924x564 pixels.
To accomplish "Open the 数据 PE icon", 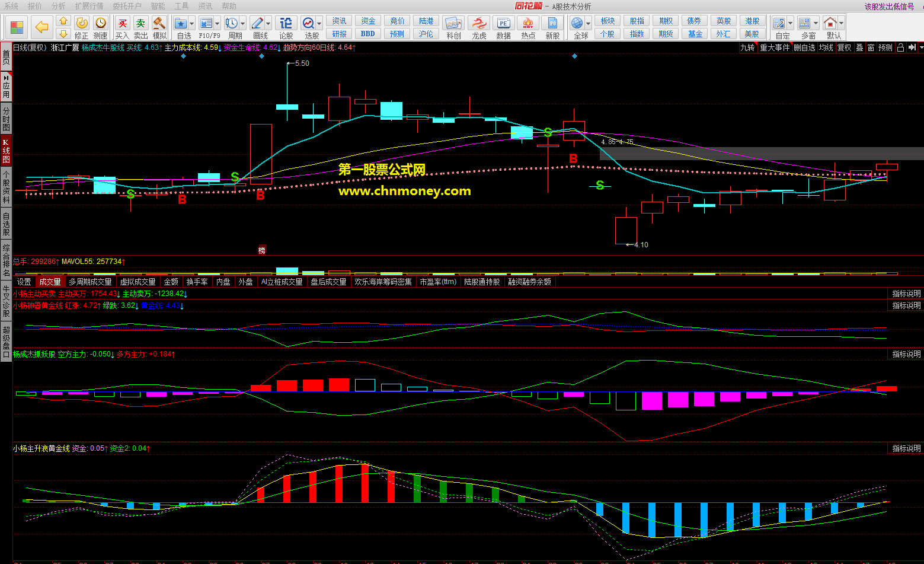I will click(503, 24).
